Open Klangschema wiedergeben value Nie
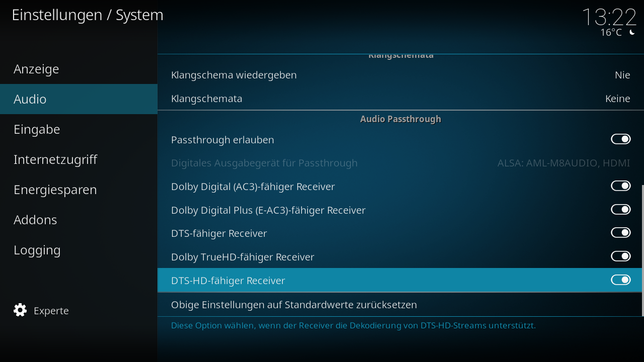This screenshot has height=362, width=644. 400,75
